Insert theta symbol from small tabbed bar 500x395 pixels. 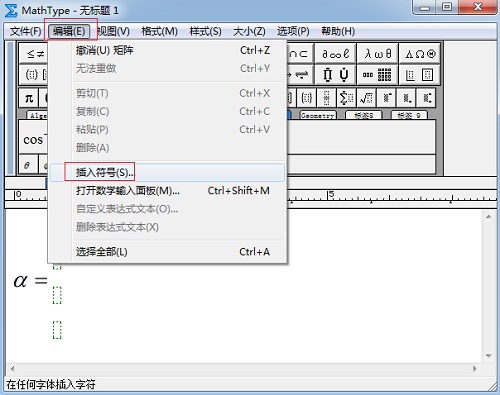27,164
